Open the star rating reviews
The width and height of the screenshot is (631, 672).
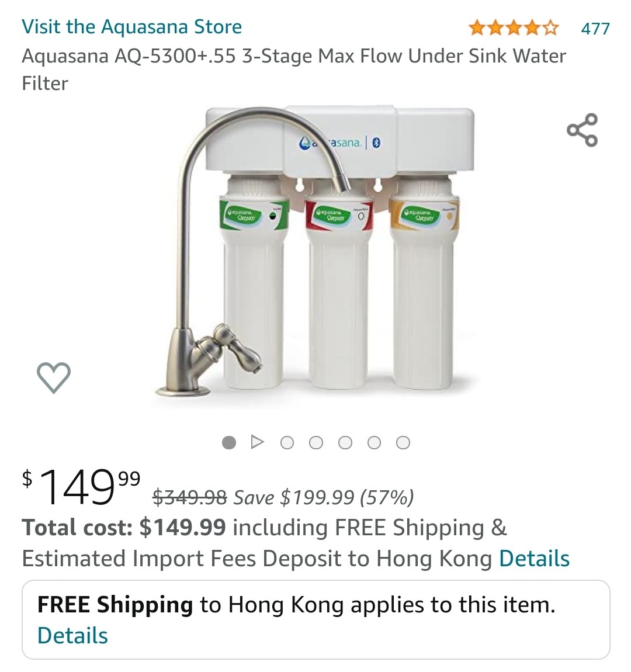[514, 28]
